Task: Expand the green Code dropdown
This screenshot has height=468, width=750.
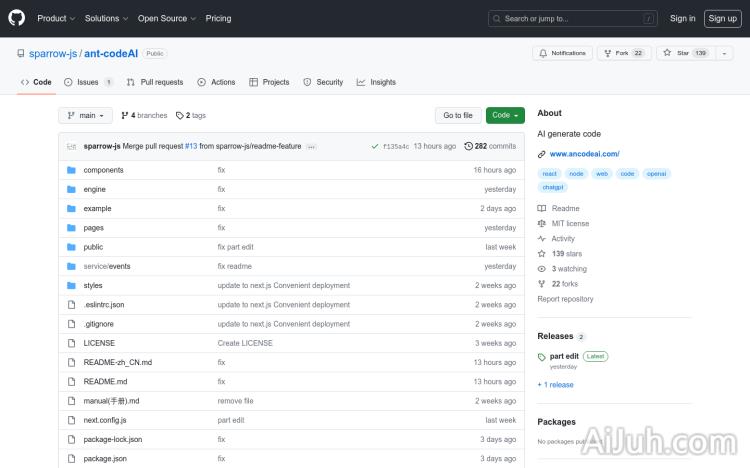Action: click(505, 116)
